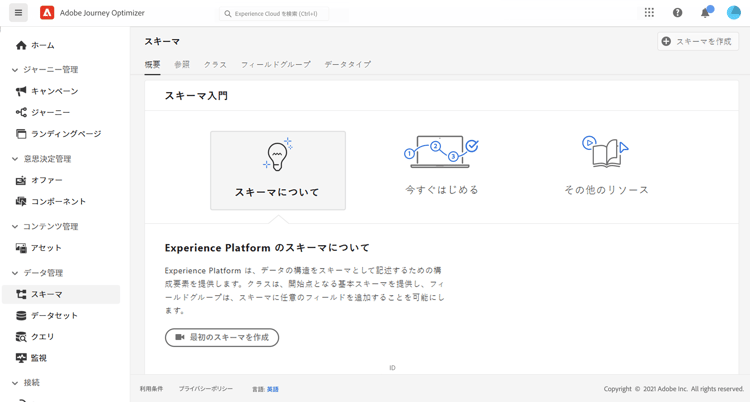Click the Adobe Journey Optimizer title
This screenshot has height=402, width=750.
point(102,13)
